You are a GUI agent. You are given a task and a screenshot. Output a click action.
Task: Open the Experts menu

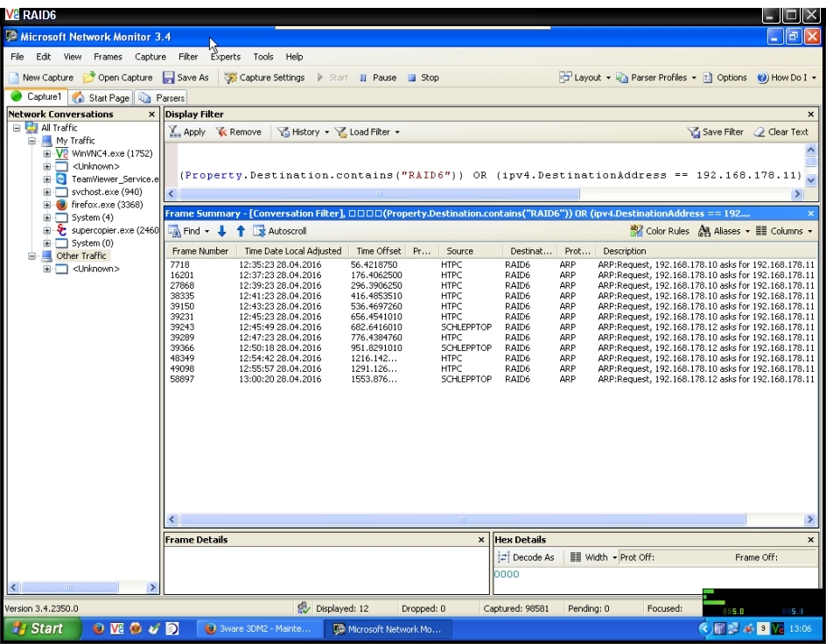coord(226,57)
